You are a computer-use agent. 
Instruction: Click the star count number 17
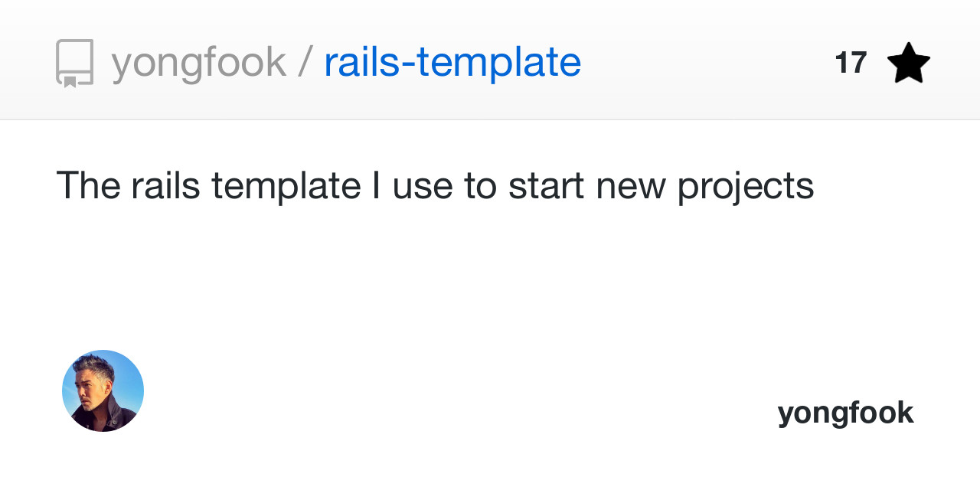[x=851, y=63]
